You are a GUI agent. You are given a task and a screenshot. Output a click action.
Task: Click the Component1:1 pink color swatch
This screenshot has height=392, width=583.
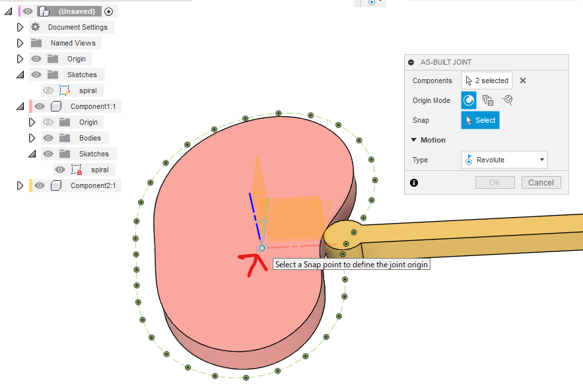click(30, 106)
